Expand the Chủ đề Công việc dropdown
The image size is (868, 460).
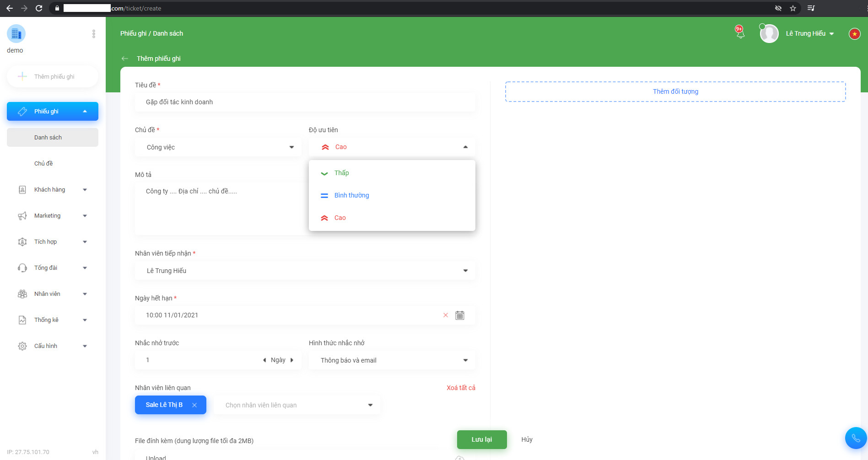218,147
